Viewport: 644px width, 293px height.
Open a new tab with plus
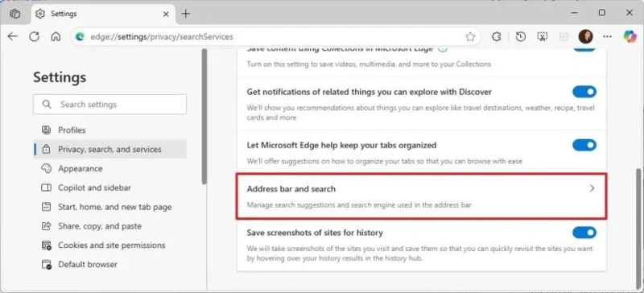tap(186, 14)
